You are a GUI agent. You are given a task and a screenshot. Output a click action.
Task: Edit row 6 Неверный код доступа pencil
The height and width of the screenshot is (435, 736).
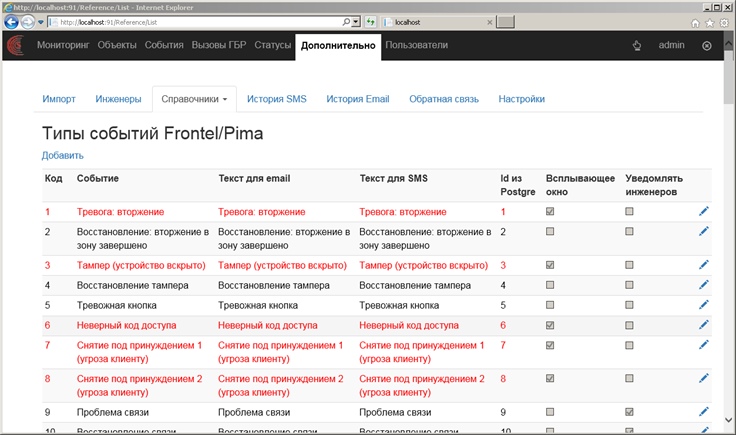tap(703, 325)
